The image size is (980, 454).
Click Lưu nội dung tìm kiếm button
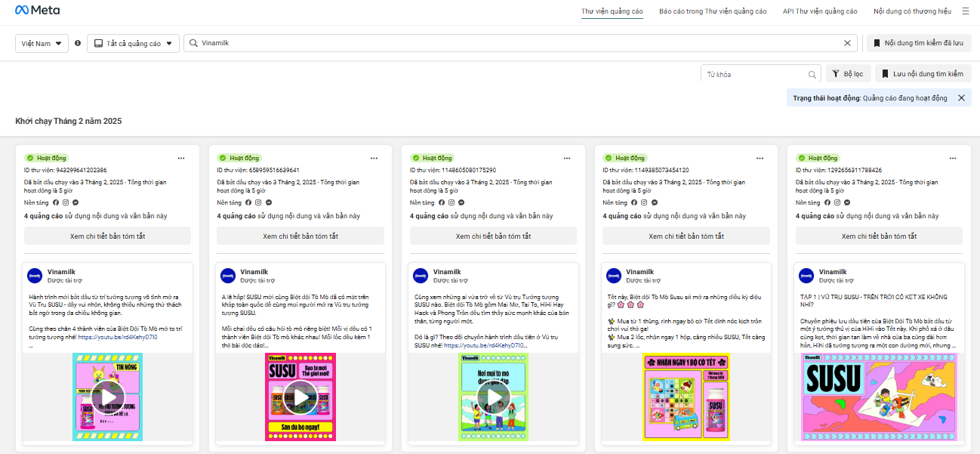point(923,74)
